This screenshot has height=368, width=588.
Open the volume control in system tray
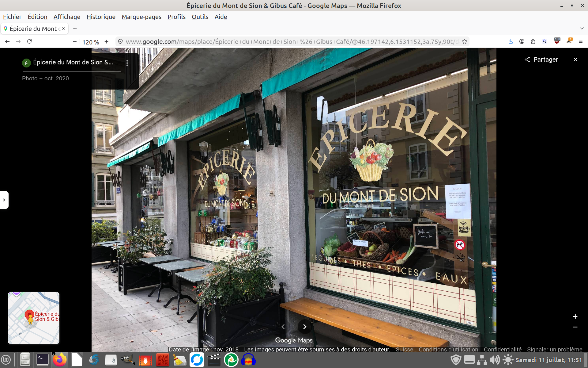pyautogui.click(x=494, y=360)
